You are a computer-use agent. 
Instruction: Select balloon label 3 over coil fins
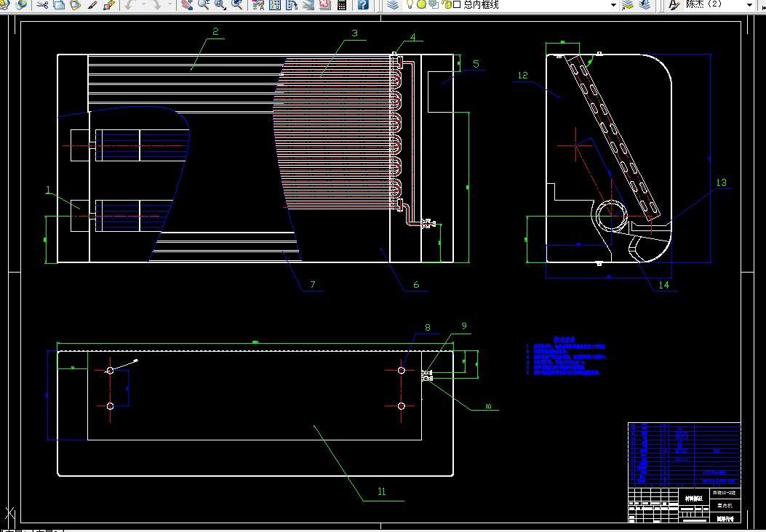pyautogui.click(x=355, y=33)
